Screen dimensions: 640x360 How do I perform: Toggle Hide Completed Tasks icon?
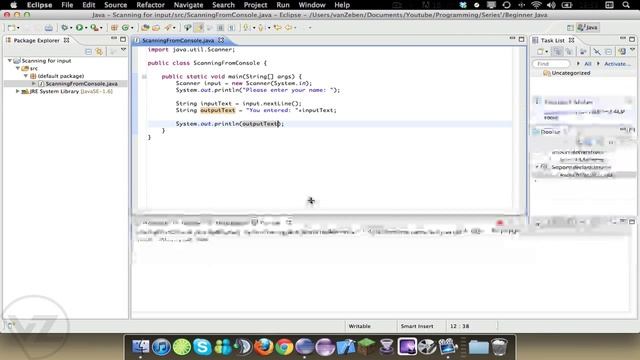(x=597, y=51)
